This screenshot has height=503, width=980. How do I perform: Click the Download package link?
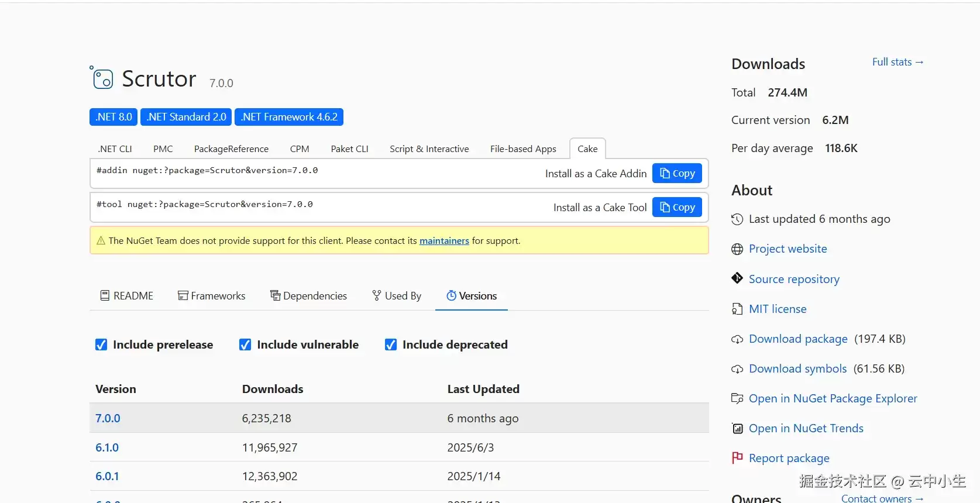pos(798,339)
